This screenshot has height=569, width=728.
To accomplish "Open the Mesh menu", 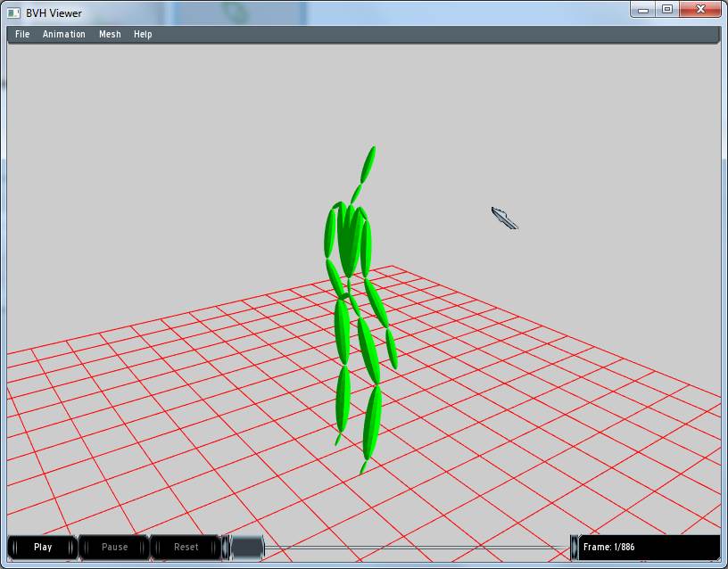I will [110, 35].
